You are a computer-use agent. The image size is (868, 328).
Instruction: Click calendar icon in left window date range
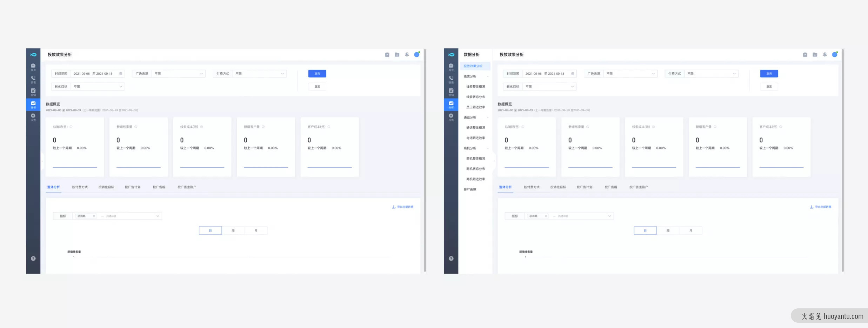121,74
